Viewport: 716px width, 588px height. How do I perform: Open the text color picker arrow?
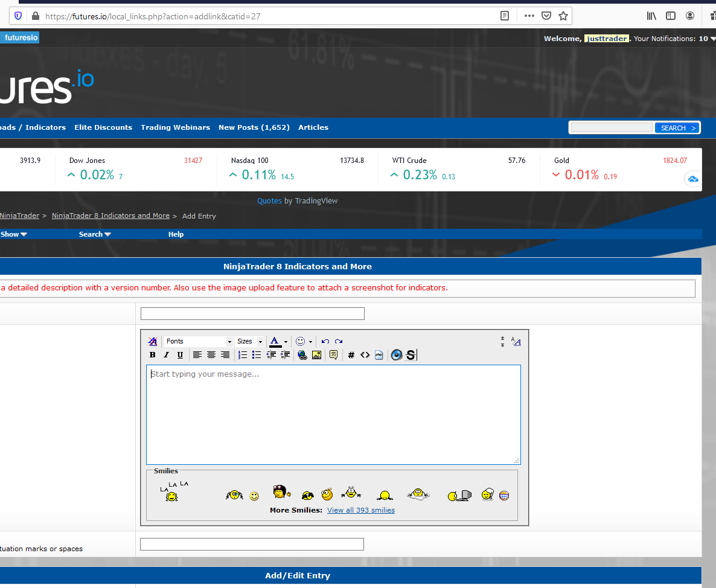286,342
